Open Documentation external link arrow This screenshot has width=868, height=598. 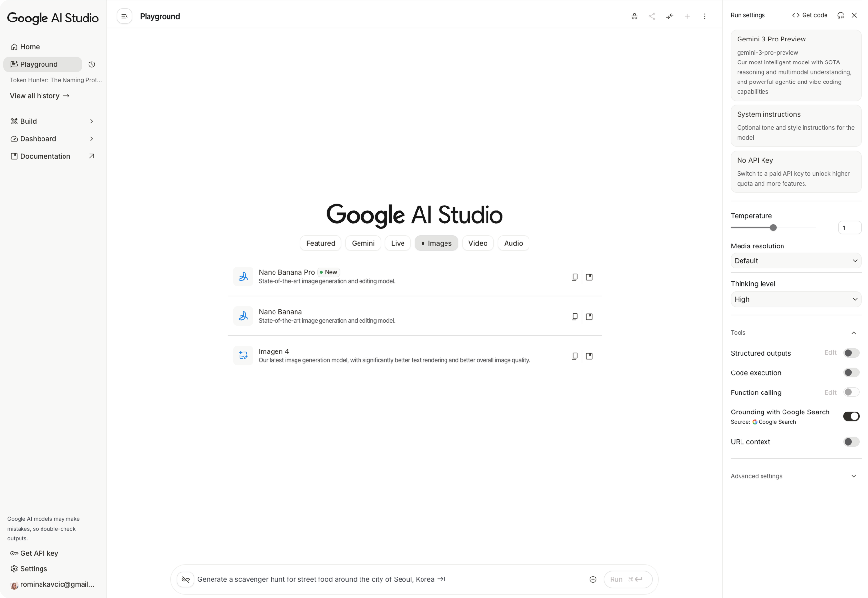tap(92, 156)
